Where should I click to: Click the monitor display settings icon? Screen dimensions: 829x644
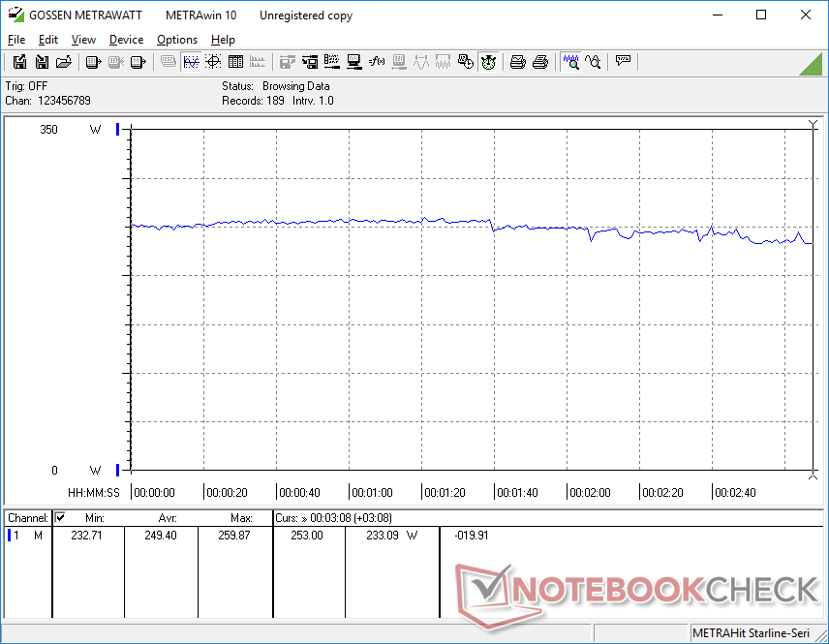(x=354, y=62)
